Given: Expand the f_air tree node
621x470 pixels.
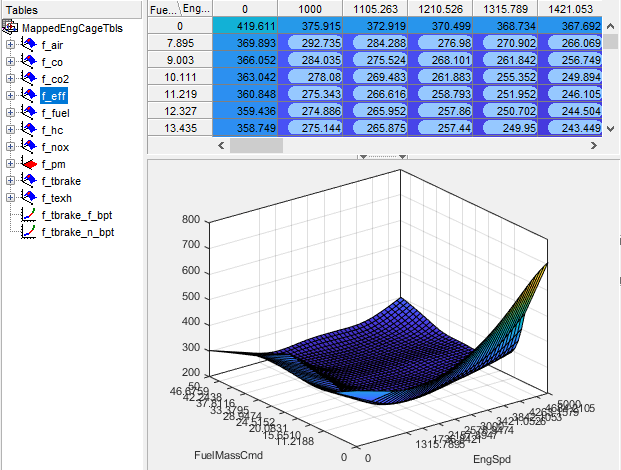Looking at the screenshot, I should click(10, 45).
